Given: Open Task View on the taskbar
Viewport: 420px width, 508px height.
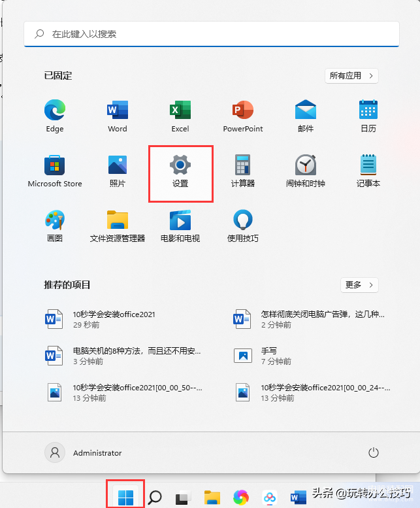Looking at the screenshot, I should (184, 498).
